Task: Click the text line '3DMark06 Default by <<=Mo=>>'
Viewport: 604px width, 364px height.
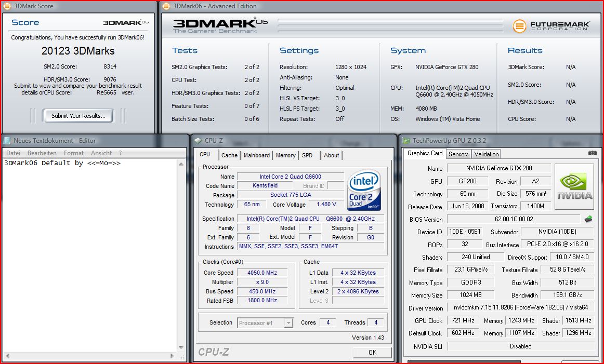Action: pos(62,163)
